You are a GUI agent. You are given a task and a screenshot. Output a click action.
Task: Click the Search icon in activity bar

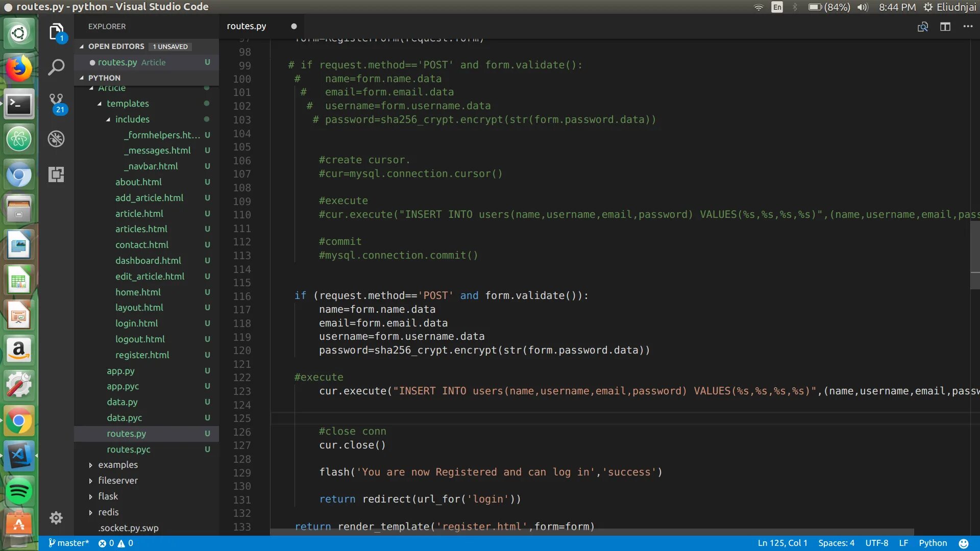coord(57,67)
